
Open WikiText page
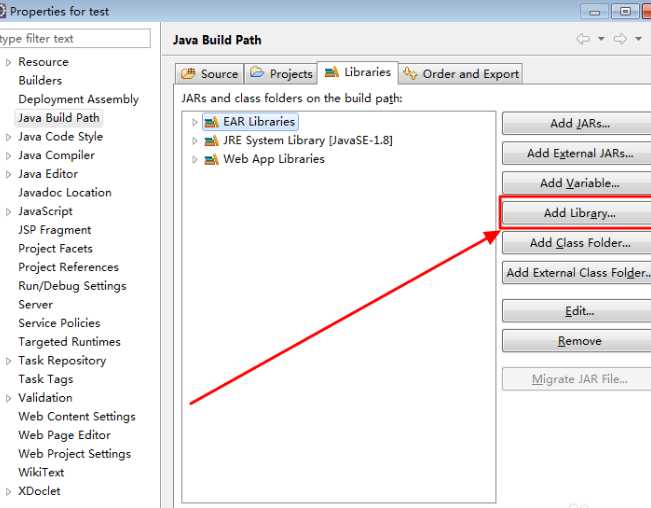click(41, 473)
